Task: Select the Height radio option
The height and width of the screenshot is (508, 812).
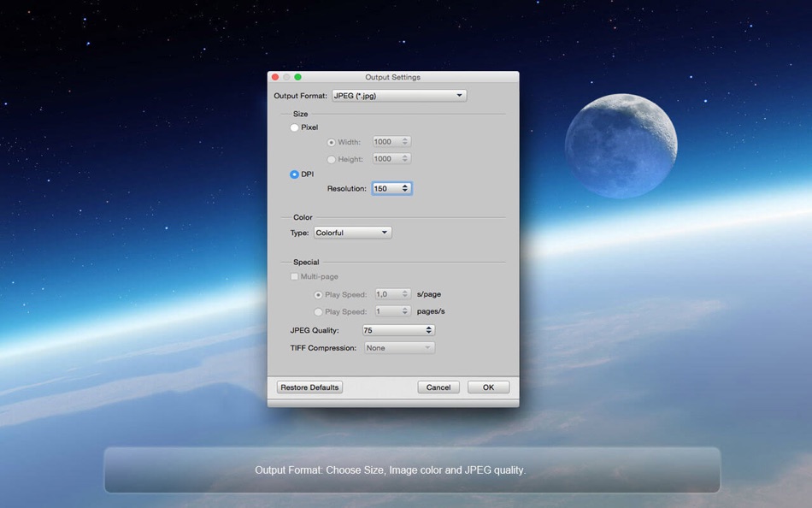Action: pos(331,159)
